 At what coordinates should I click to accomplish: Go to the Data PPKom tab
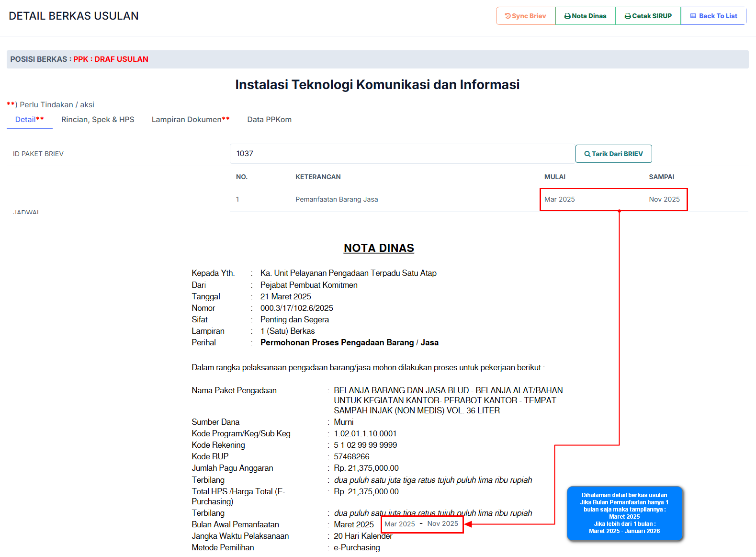click(269, 120)
